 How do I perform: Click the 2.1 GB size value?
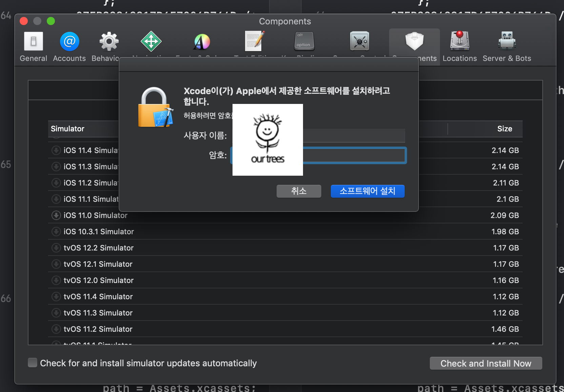(508, 199)
